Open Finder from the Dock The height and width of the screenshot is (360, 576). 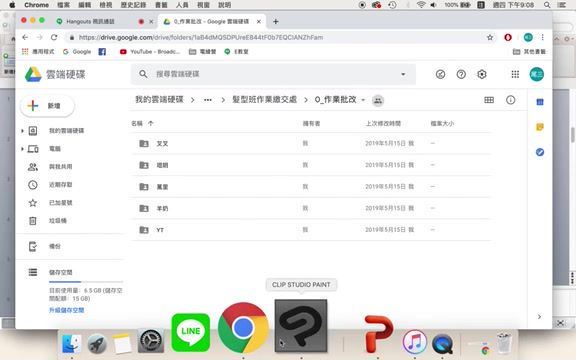(x=71, y=344)
